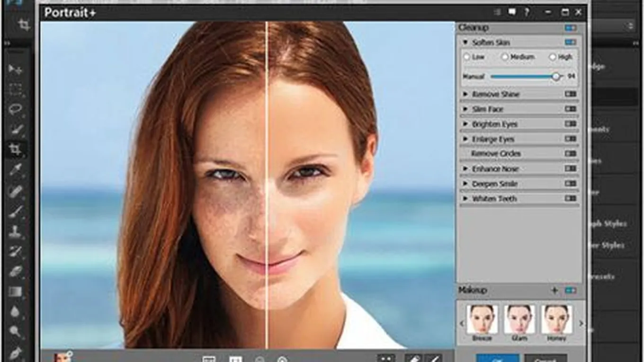The height and width of the screenshot is (362, 644).
Task: Choose the Medium soften skin radio button
Action: click(505, 57)
